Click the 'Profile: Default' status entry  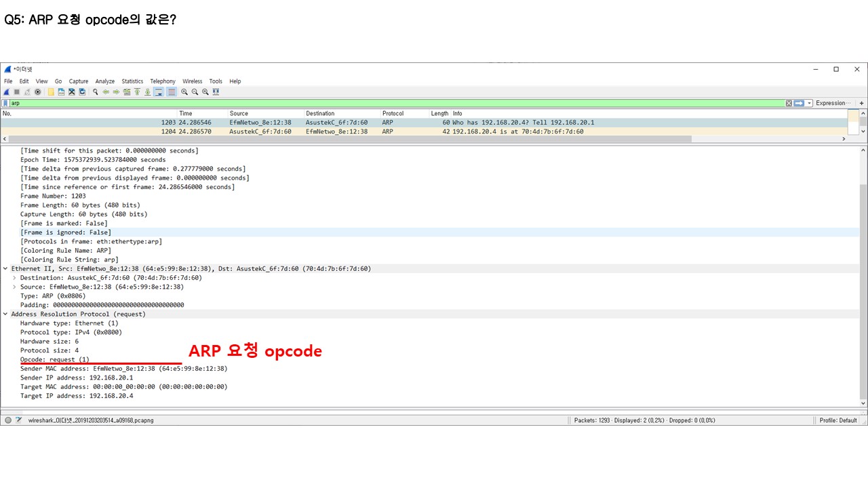(x=838, y=420)
